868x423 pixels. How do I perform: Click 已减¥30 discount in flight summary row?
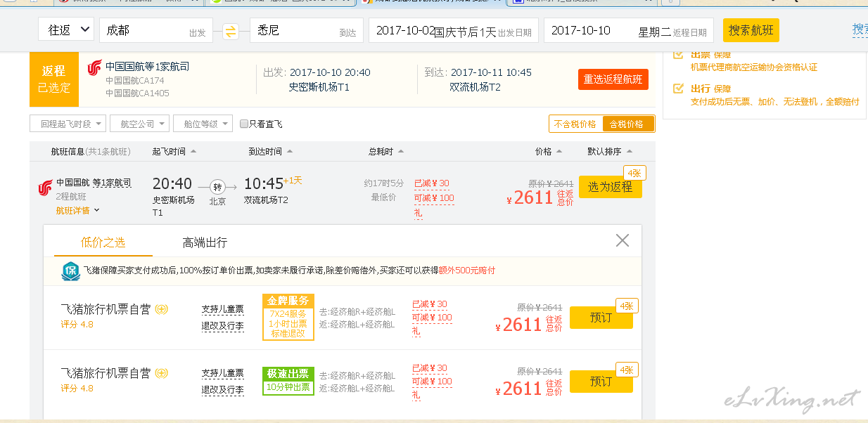click(432, 183)
